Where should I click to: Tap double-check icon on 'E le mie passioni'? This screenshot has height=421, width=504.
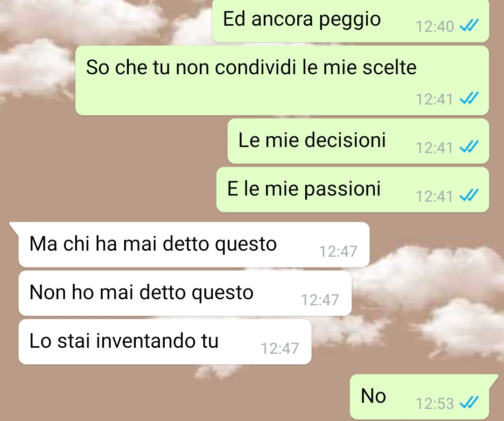[469, 196]
